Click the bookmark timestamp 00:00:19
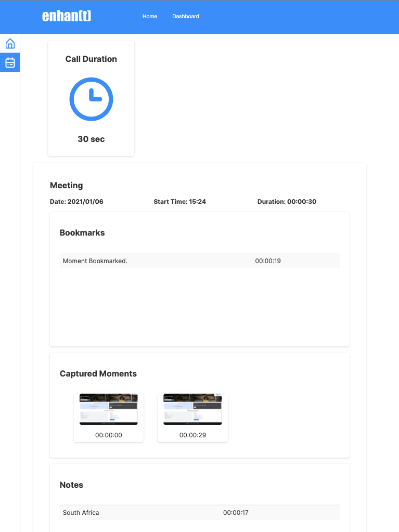This screenshot has width=399, height=532. [268, 261]
